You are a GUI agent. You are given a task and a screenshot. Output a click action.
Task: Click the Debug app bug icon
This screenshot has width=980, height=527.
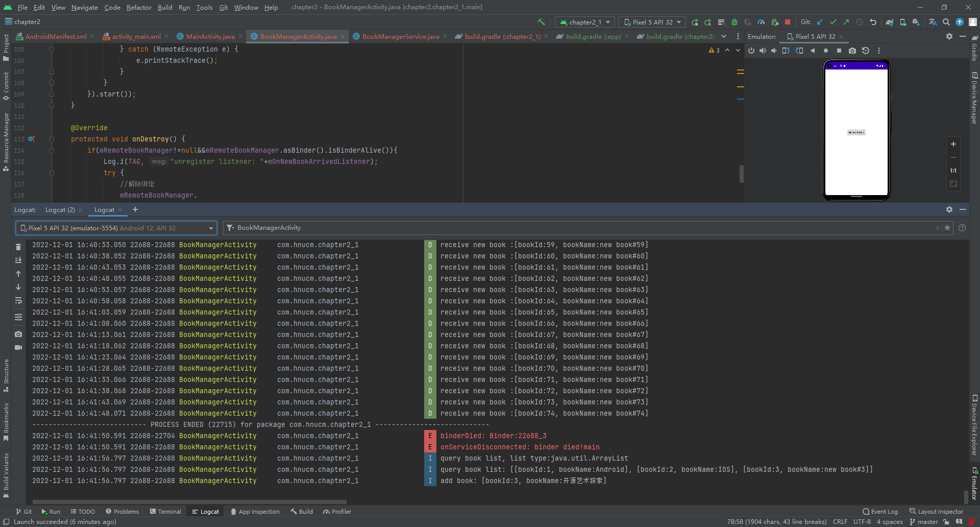click(734, 22)
